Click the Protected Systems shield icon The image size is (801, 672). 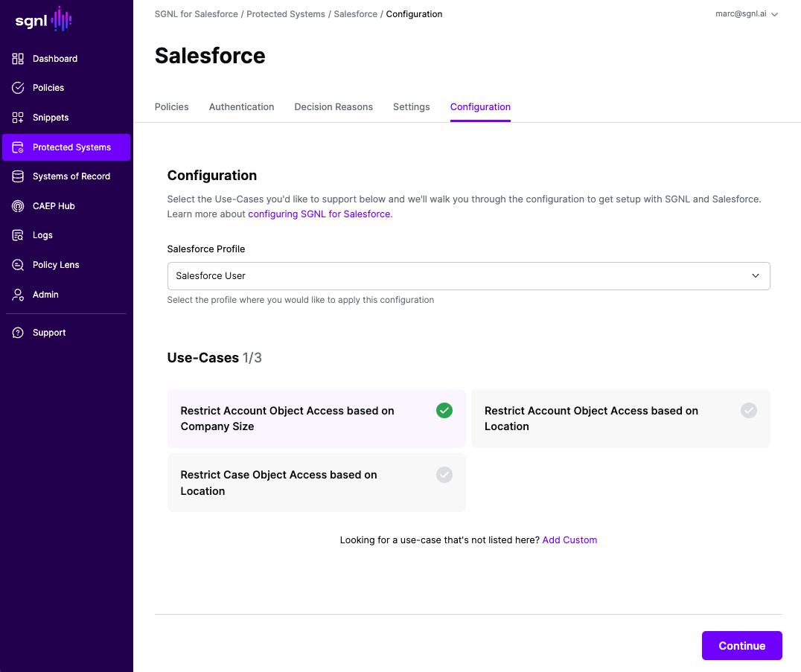point(18,147)
